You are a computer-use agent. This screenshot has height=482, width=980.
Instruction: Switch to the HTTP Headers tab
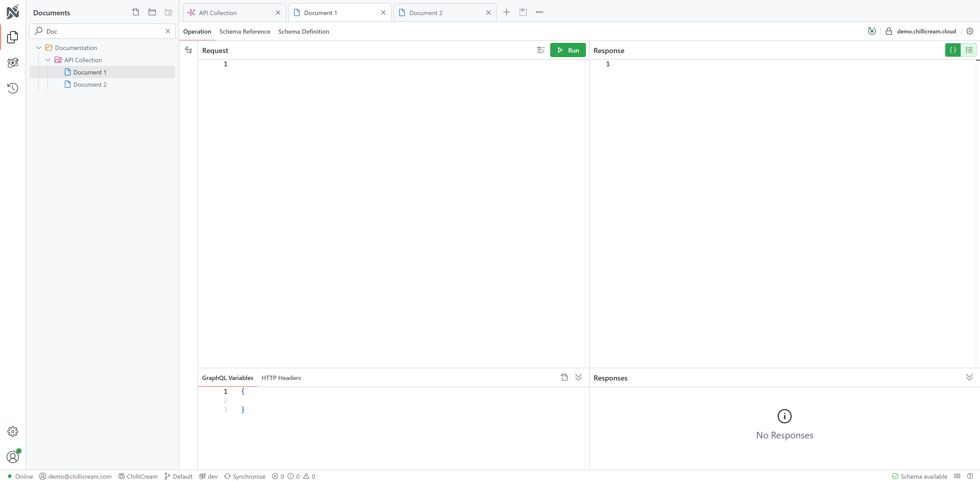click(x=281, y=378)
